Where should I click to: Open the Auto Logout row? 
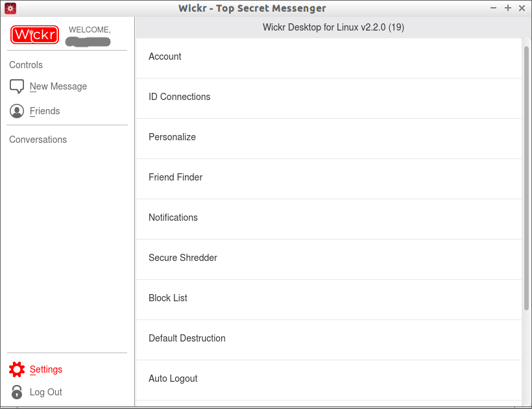coord(328,380)
